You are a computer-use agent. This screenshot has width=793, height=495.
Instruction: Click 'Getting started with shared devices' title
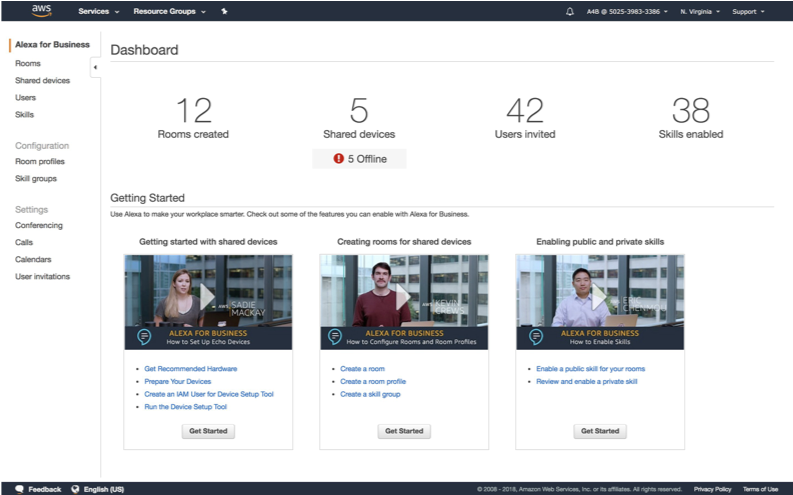pyautogui.click(x=208, y=242)
